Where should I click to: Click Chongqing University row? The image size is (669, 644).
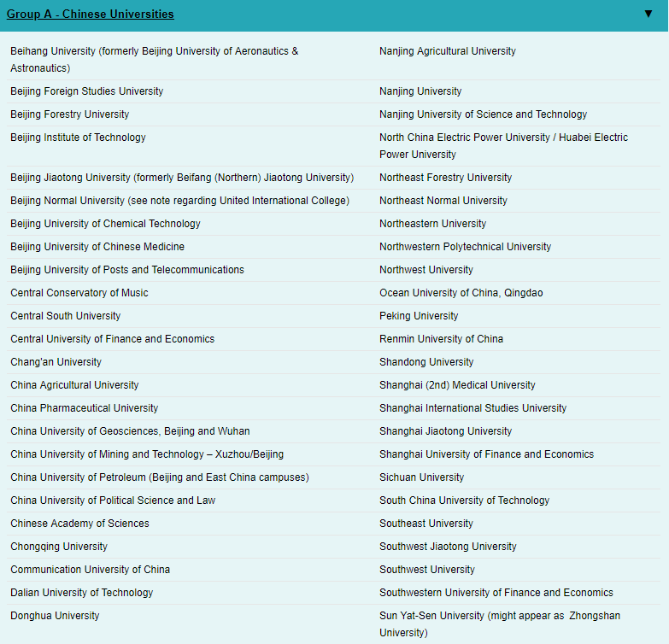coord(59,547)
